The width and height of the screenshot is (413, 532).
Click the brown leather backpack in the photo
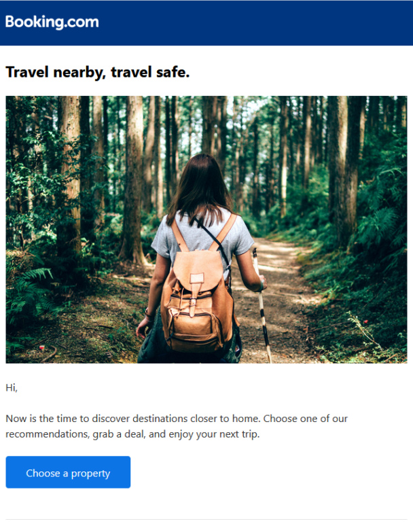(197, 302)
